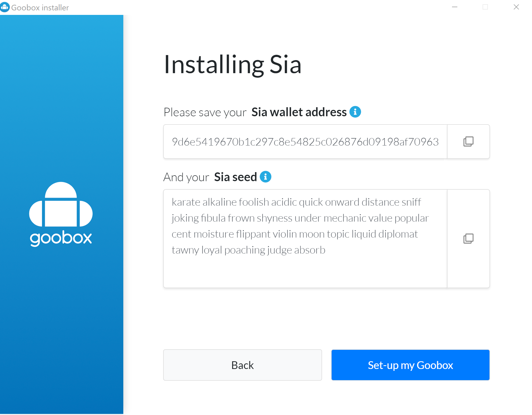Click the Please save your text
Viewport: 532px width, 415px height.
click(x=205, y=113)
